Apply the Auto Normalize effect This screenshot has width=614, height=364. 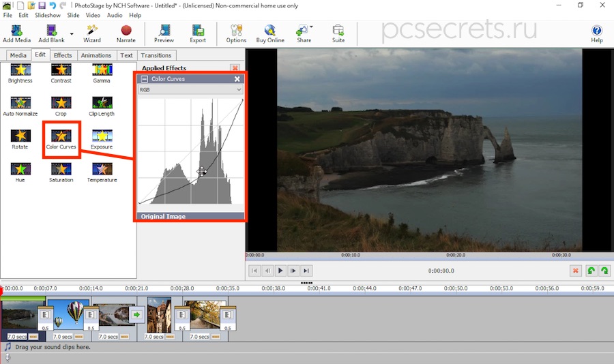pyautogui.click(x=20, y=106)
